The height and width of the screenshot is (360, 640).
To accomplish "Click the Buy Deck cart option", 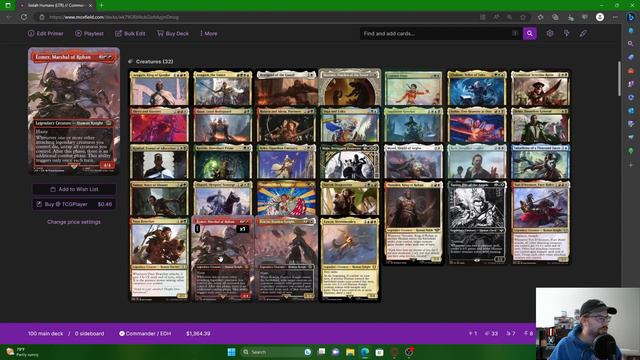I will 173,33.
